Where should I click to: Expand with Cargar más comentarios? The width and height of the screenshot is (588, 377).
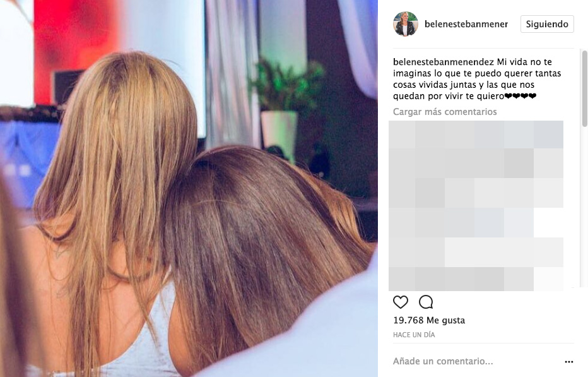tap(445, 112)
